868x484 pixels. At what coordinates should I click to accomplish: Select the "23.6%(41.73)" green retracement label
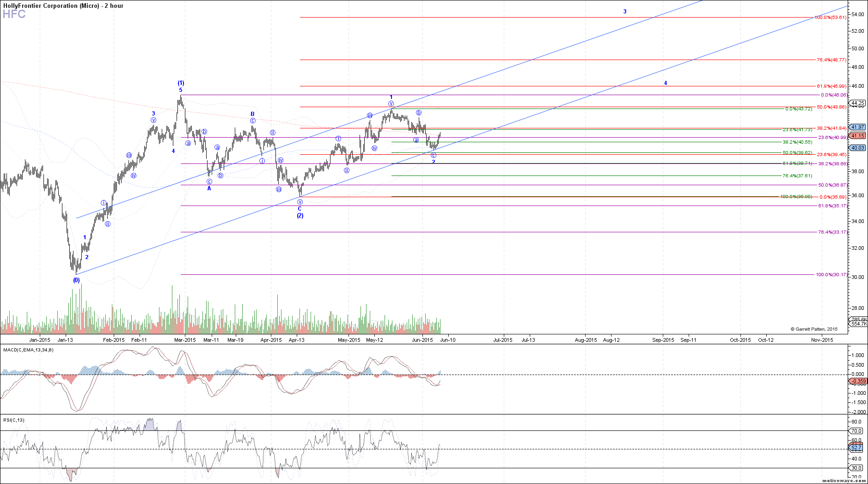[797, 130]
